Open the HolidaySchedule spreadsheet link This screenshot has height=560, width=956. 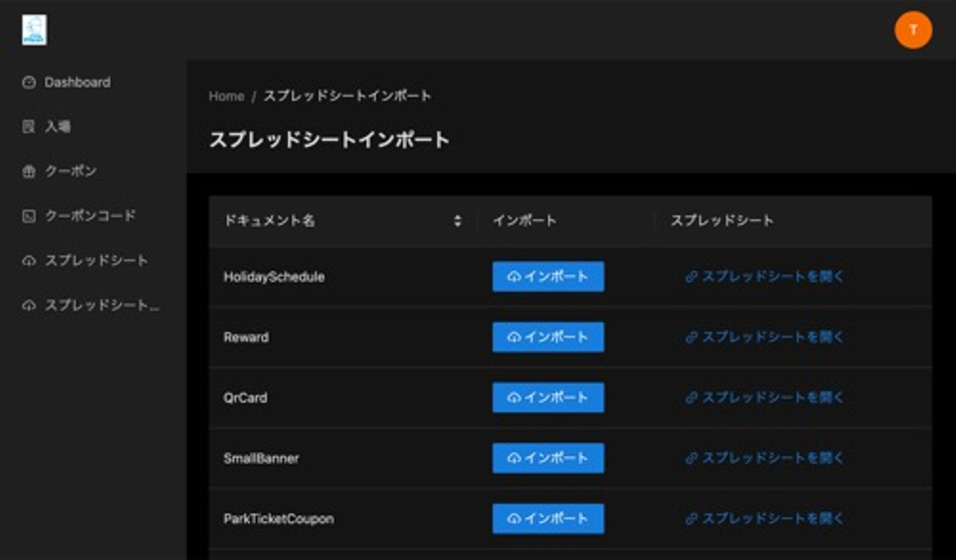[764, 276]
